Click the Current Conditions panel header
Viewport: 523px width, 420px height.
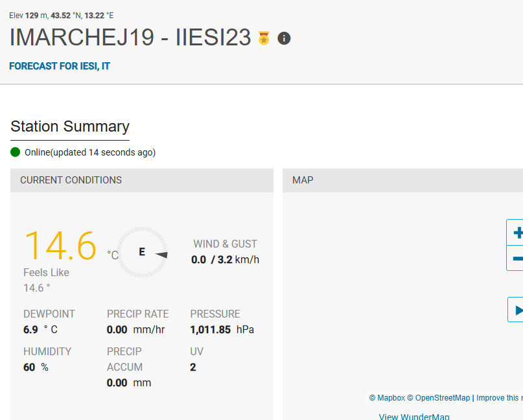point(71,180)
